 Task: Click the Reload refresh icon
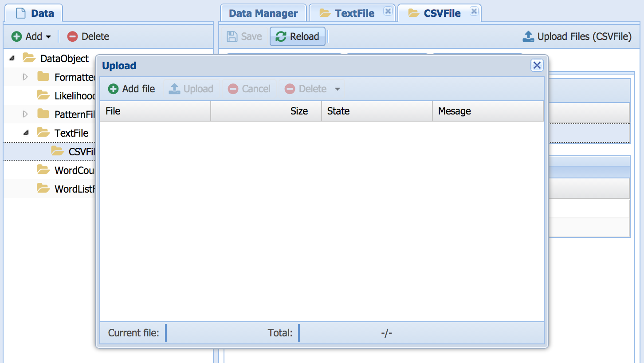pyautogui.click(x=281, y=36)
